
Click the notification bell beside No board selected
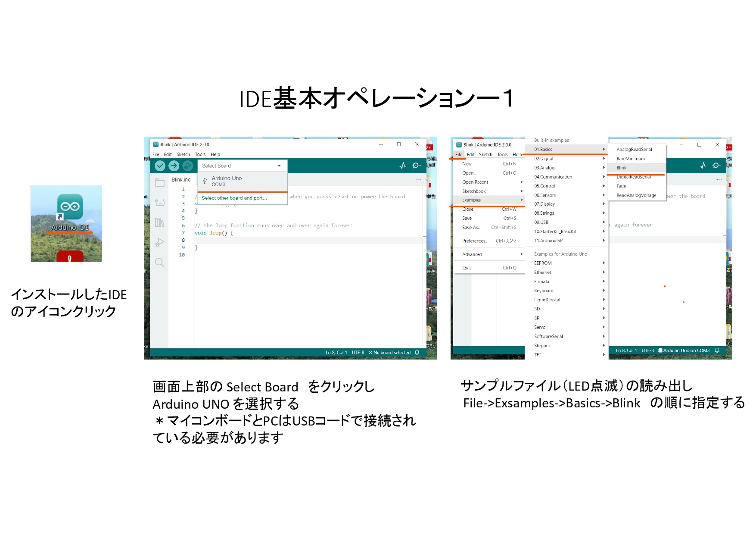(417, 353)
